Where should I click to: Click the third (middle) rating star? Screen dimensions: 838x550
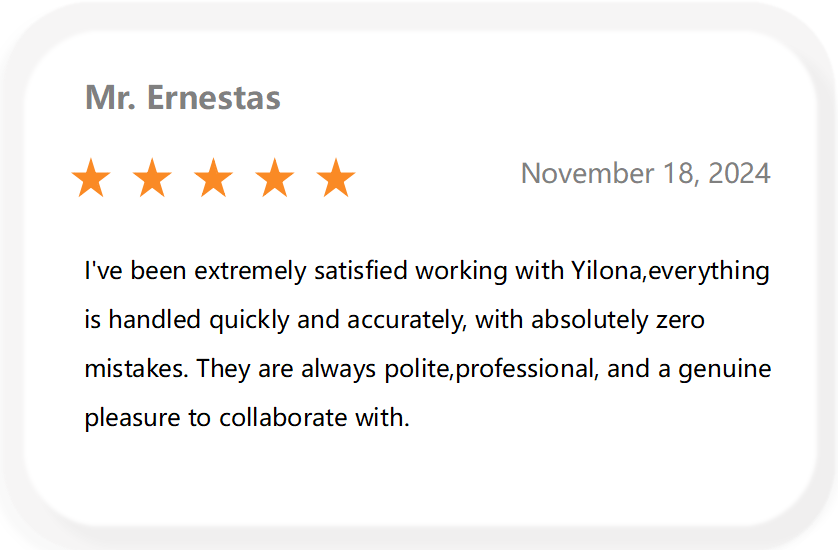pos(213,178)
